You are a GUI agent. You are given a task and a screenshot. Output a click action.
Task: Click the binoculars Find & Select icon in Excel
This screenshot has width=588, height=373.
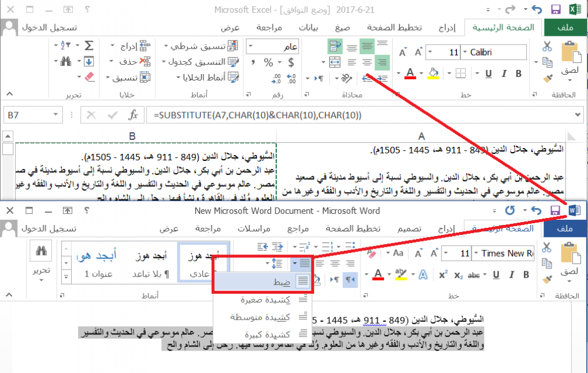66,61
